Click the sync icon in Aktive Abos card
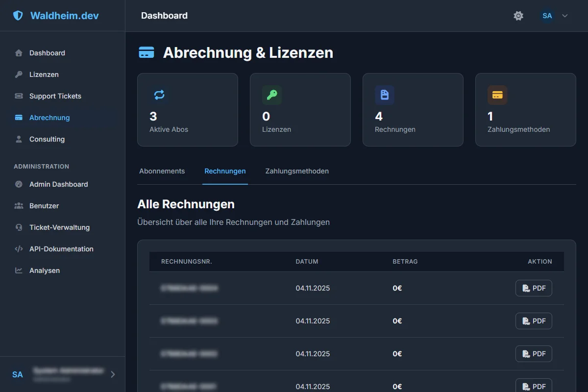 [x=159, y=95]
